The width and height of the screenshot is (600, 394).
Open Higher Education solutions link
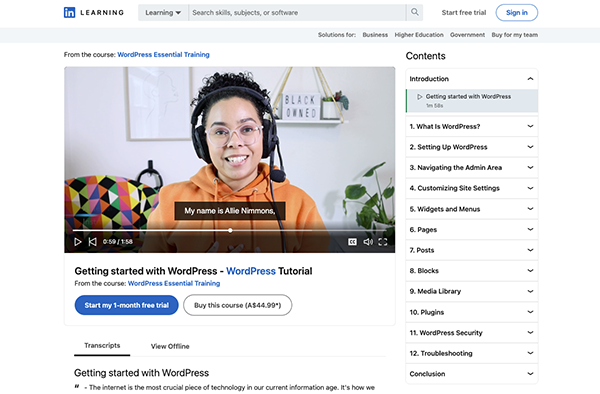click(x=419, y=35)
